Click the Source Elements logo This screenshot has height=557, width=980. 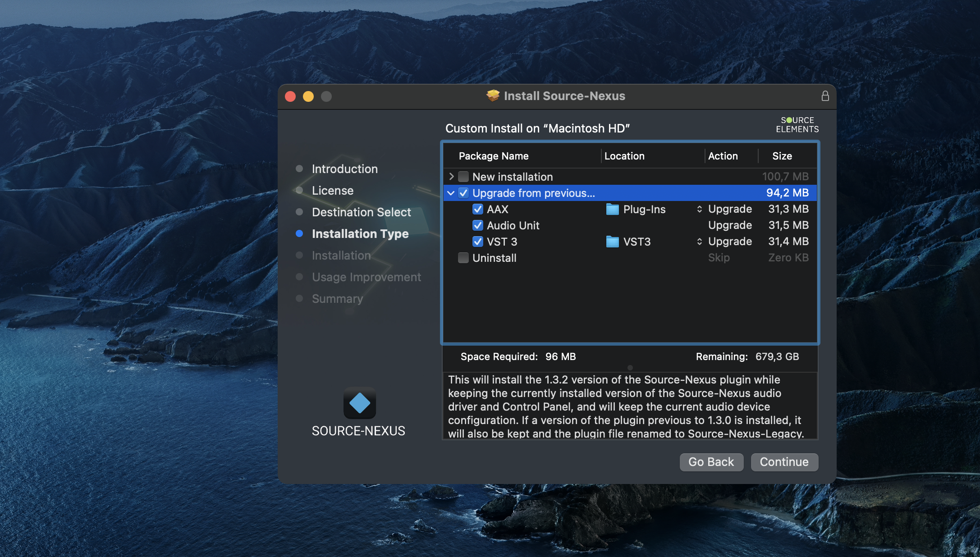click(x=797, y=125)
